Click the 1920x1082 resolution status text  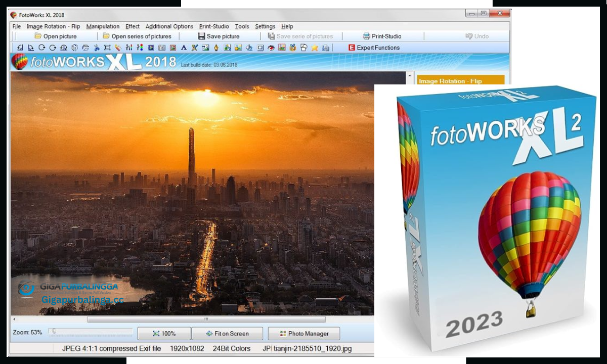[x=187, y=348]
